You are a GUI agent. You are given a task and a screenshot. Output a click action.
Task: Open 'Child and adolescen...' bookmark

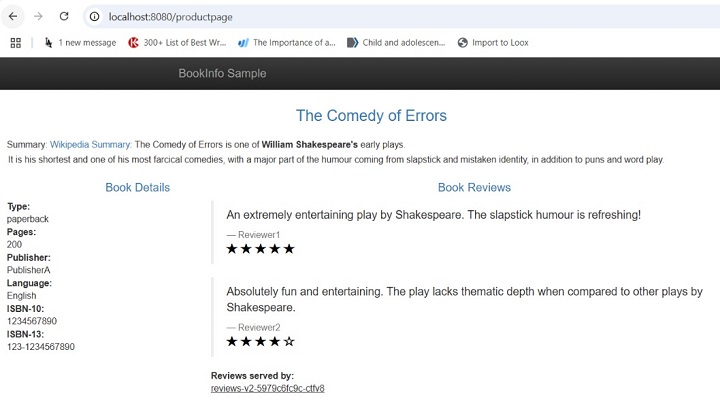[396, 43]
